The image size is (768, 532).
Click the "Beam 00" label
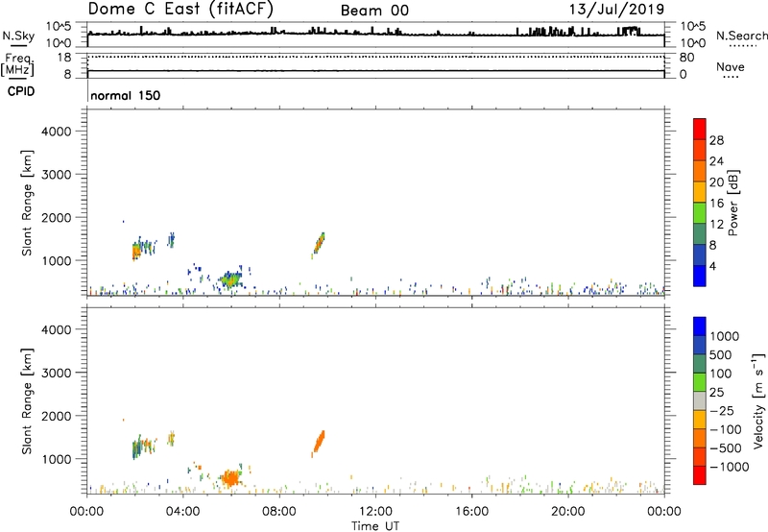[x=374, y=11]
